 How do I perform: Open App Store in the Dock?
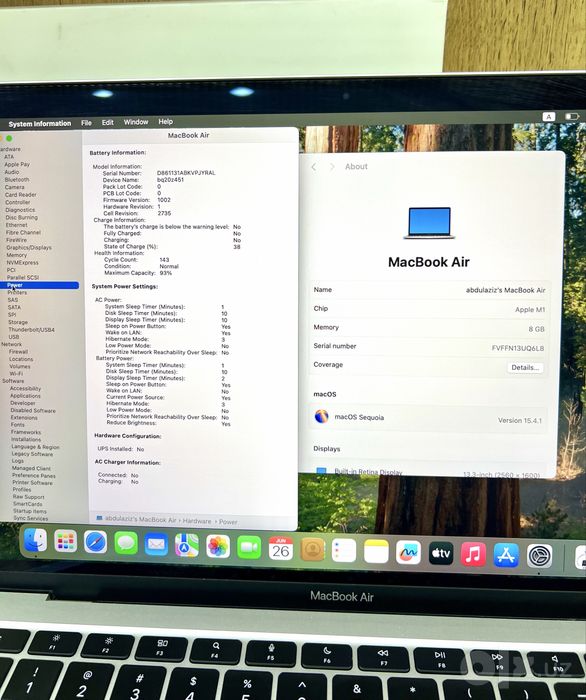click(x=506, y=555)
